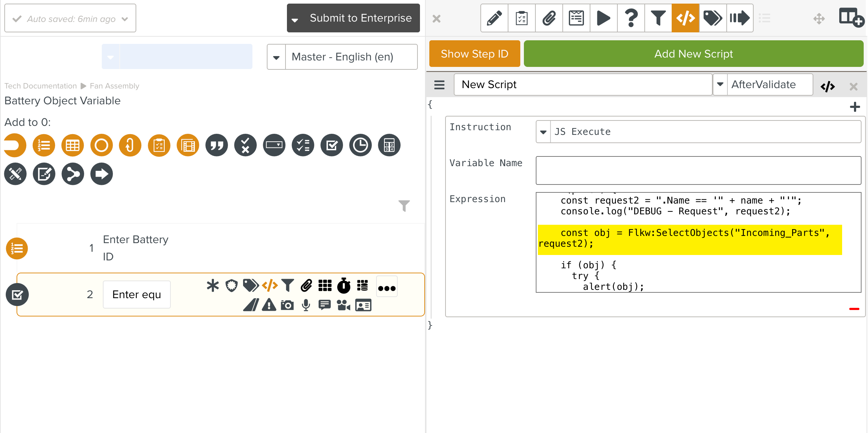Click the Variable Name input field
The image size is (868, 433).
698,170
